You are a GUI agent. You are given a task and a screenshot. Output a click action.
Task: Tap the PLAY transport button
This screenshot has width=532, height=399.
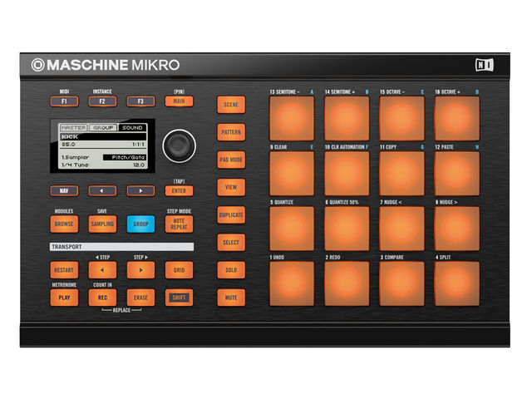pyautogui.click(x=64, y=298)
